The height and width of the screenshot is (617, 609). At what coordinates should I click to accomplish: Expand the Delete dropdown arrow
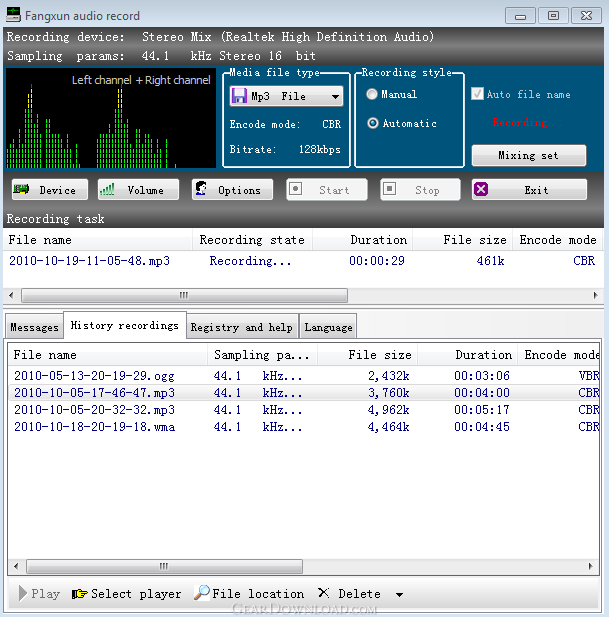(399, 594)
